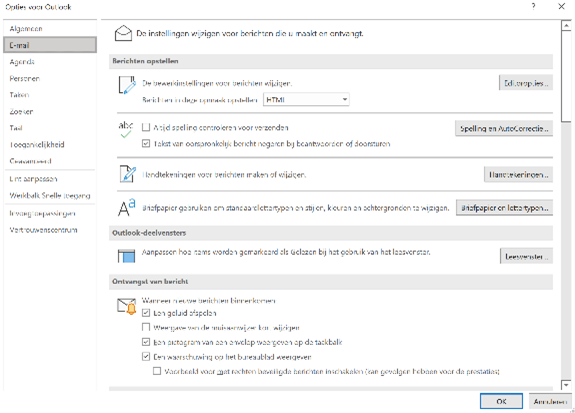Click the Handtekeningen button

pos(518,175)
